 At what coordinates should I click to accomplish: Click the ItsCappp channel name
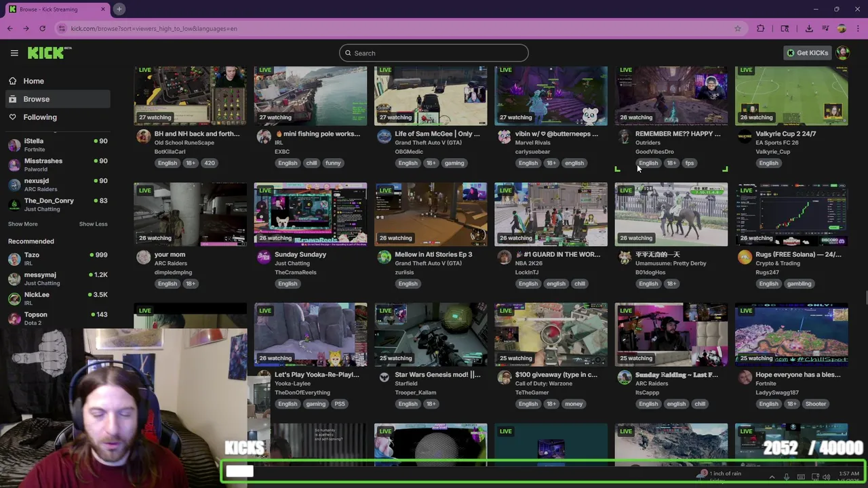point(646,392)
